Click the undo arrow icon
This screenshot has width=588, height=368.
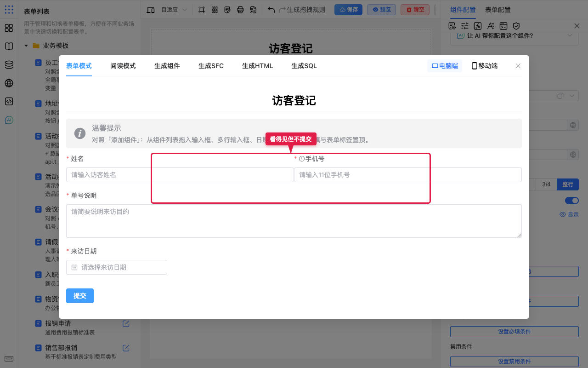(271, 10)
